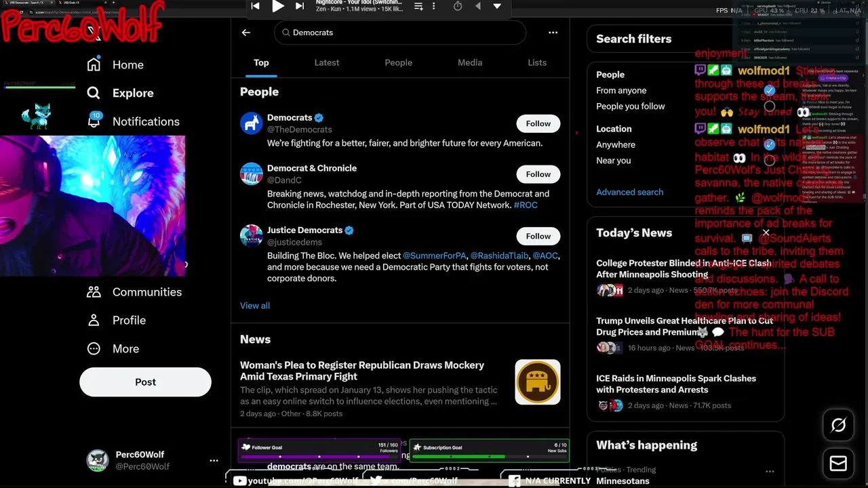Open the Minnesotans trending topic
This screenshot has height=488, width=868.
pyautogui.click(x=623, y=481)
